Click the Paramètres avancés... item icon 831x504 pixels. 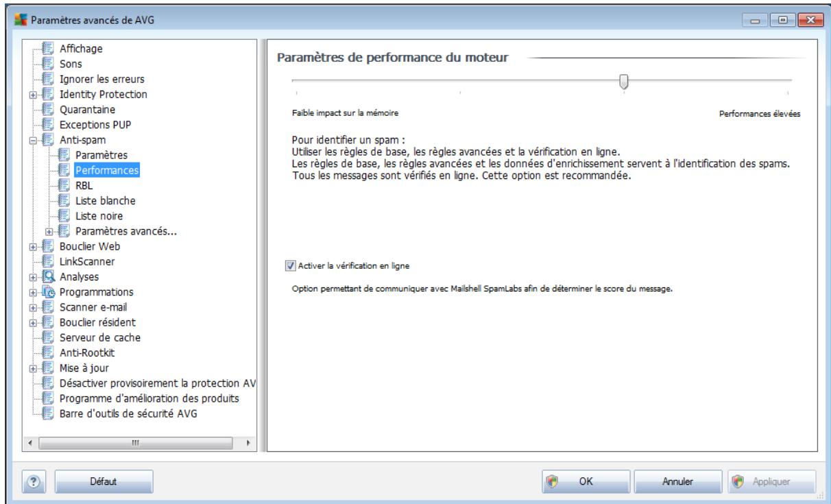64,231
